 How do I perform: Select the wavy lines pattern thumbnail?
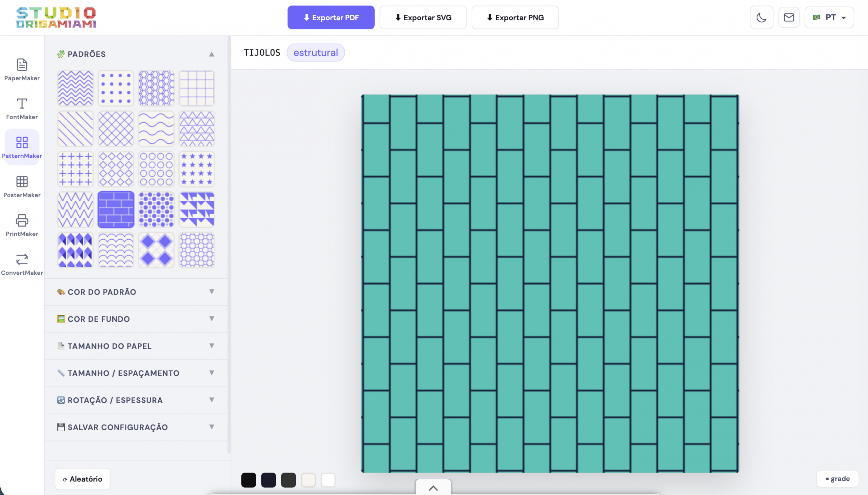(x=156, y=128)
